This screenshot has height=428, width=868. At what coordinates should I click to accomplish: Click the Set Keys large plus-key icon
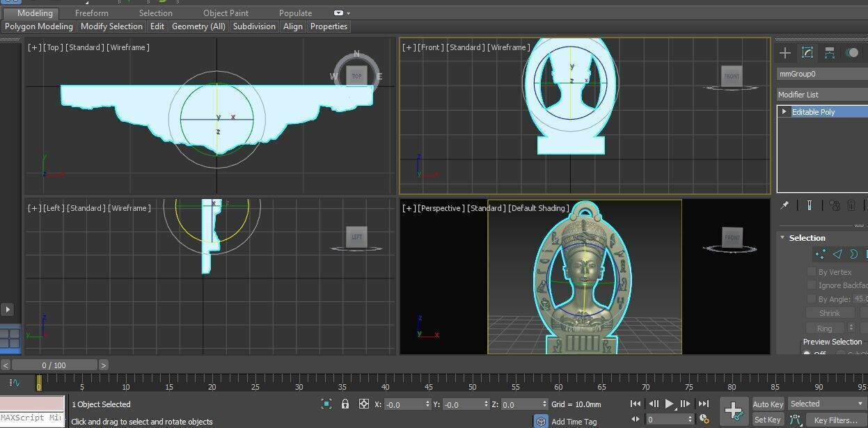coord(734,411)
